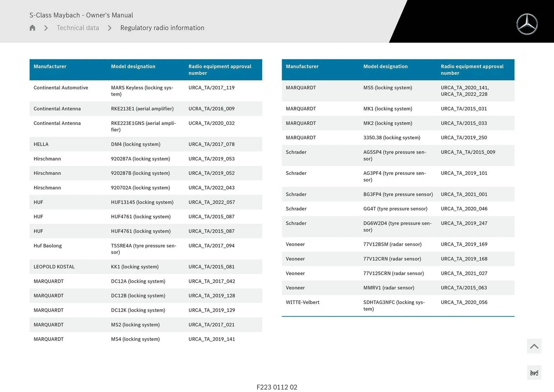Click the chevron after Technical data

click(109, 28)
